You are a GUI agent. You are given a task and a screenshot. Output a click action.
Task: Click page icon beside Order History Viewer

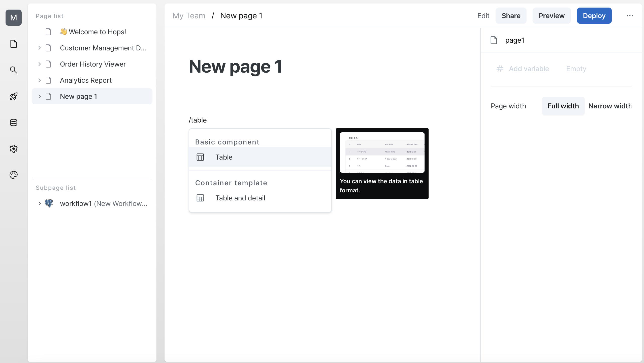(48, 64)
